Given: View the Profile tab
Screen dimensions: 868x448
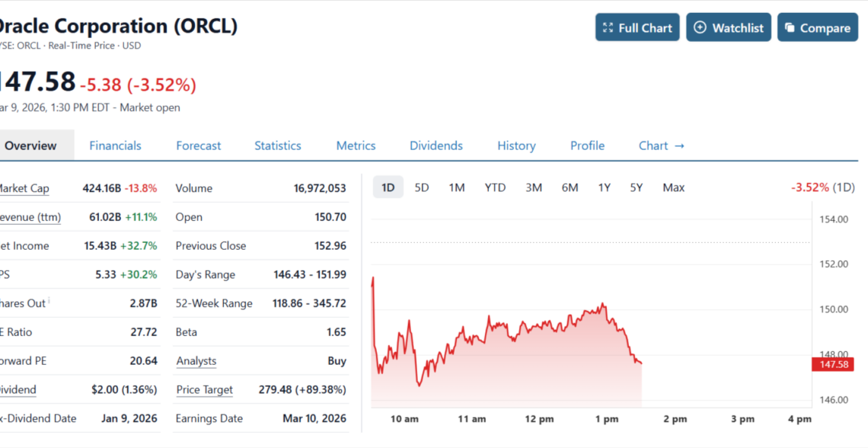Looking at the screenshot, I should [587, 146].
